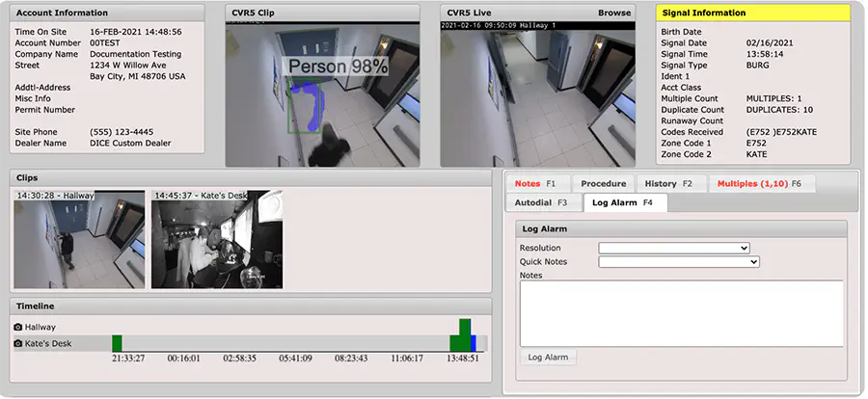
Task: Click the Kate's Desk row label in Timeline
Action: (x=48, y=344)
